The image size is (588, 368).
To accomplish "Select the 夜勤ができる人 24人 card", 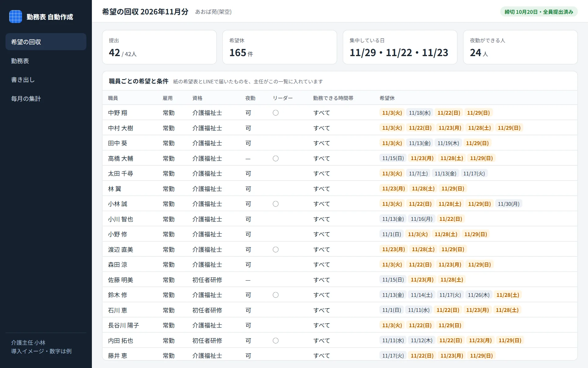I will 520,47.
